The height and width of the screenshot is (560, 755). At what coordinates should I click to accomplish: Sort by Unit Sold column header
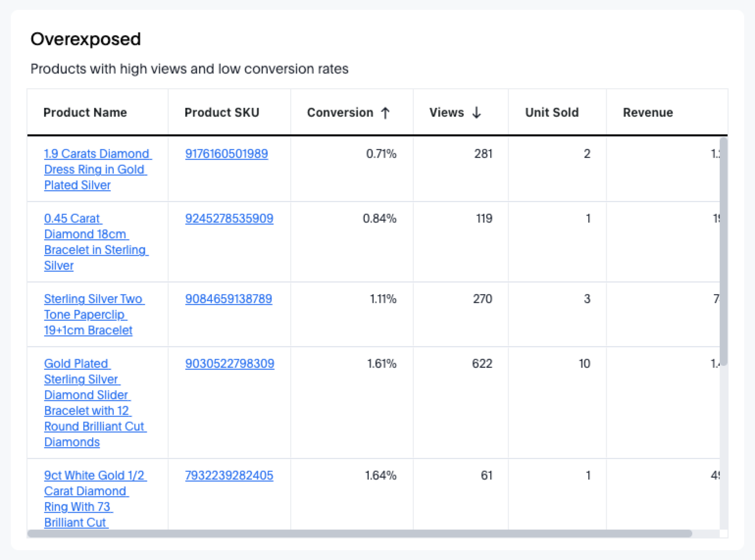[552, 113]
